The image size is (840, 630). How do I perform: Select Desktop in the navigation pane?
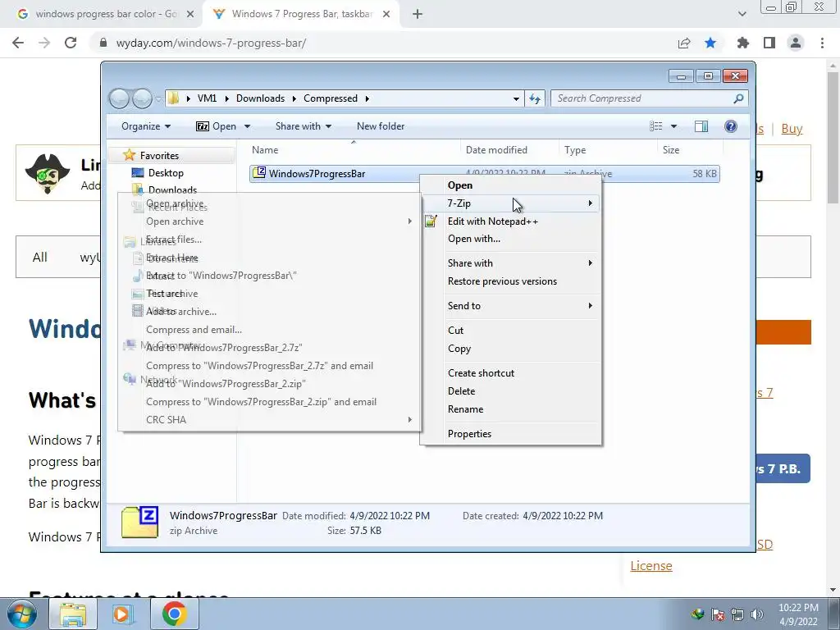[x=166, y=173]
